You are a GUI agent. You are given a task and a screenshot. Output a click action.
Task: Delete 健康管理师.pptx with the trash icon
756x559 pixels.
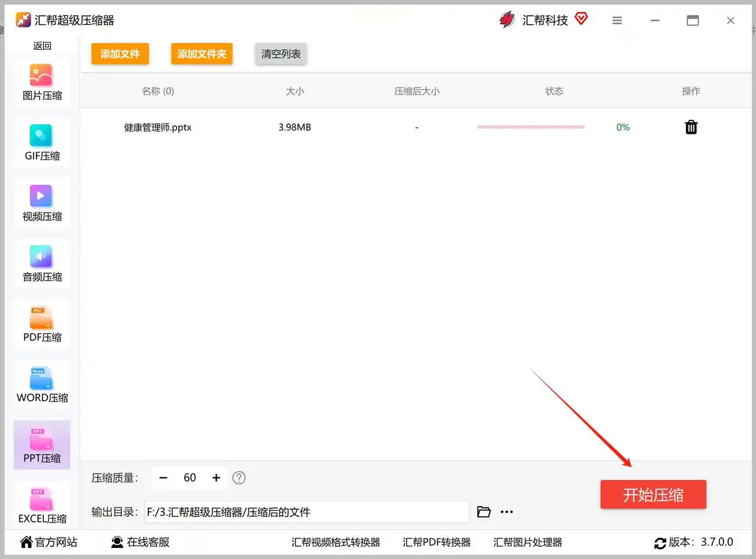coord(691,127)
